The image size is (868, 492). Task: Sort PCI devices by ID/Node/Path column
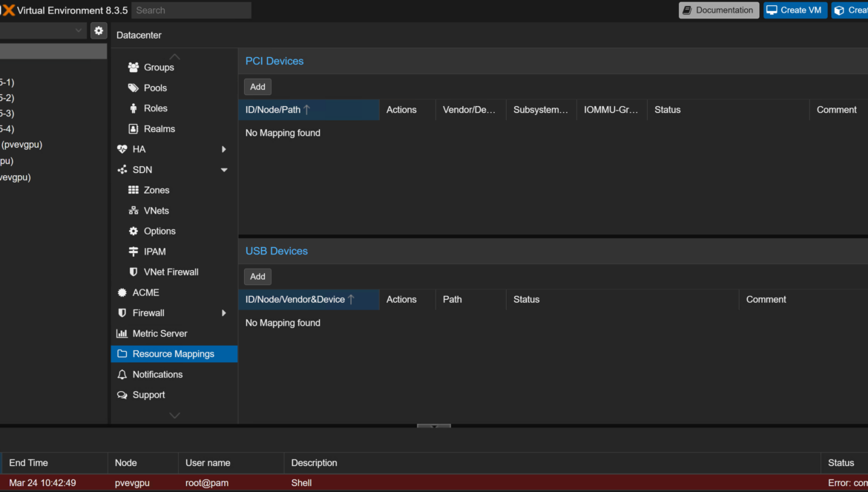tap(309, 110)
